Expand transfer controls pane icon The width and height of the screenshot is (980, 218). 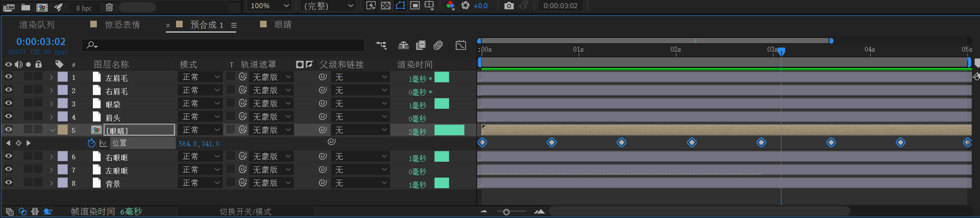22,212
